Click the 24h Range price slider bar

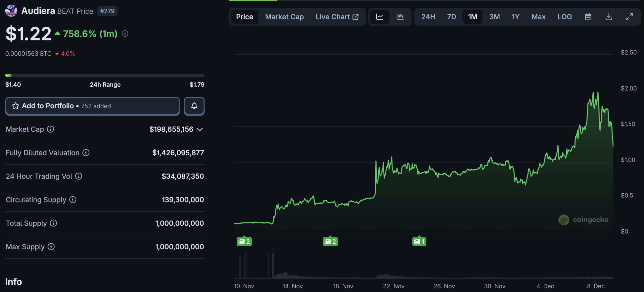[105, 75]
